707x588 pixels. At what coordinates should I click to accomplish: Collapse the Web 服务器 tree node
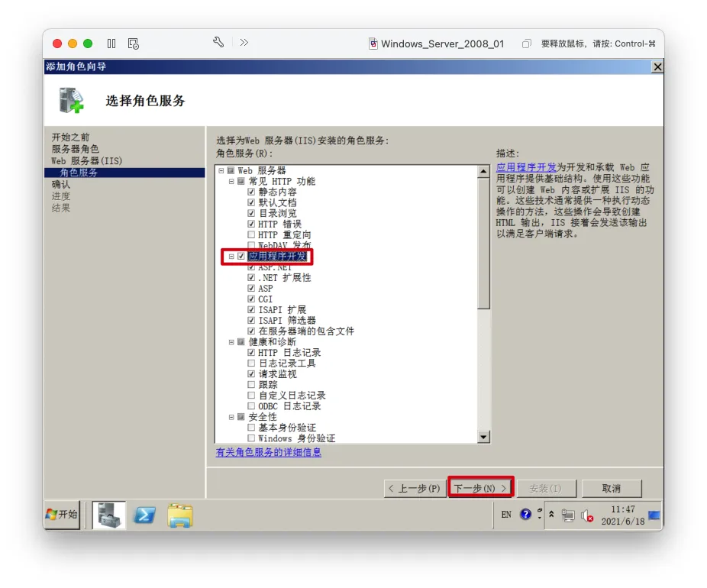221,170
